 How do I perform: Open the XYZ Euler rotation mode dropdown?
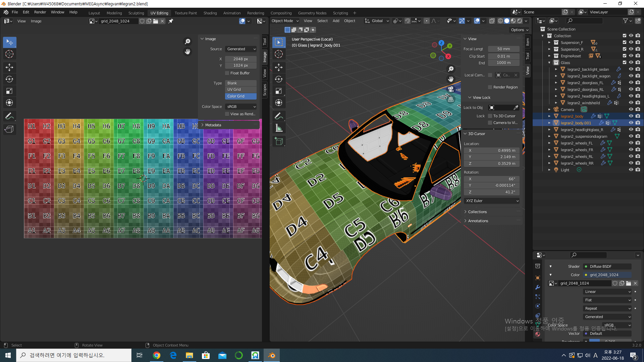pos(492,201)
